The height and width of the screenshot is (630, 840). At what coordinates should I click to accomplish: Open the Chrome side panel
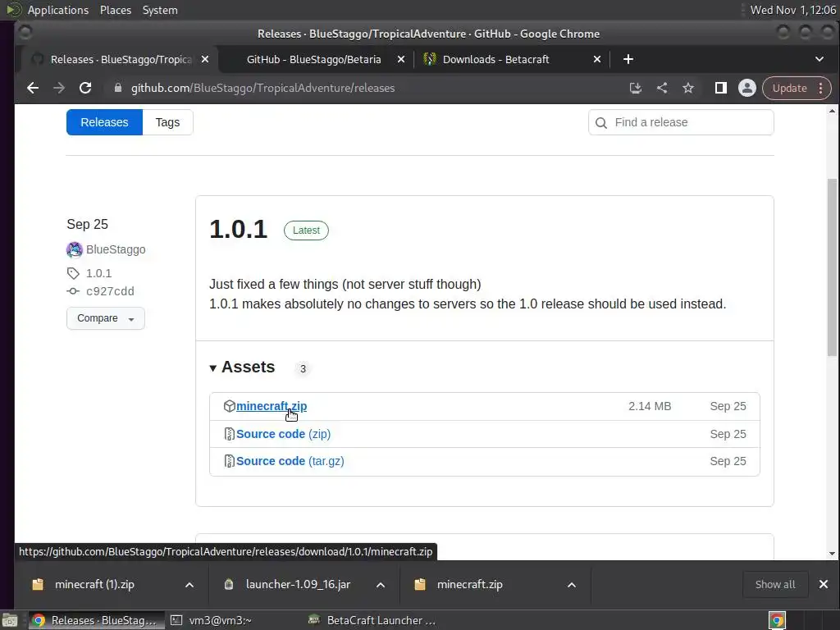(721, 88)
